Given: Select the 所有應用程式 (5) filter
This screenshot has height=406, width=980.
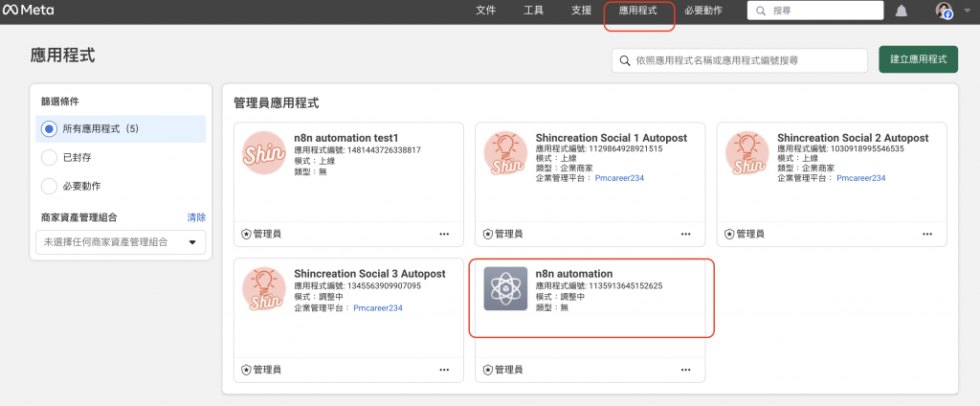Looking at the screenshot, I should coord(121,129).
